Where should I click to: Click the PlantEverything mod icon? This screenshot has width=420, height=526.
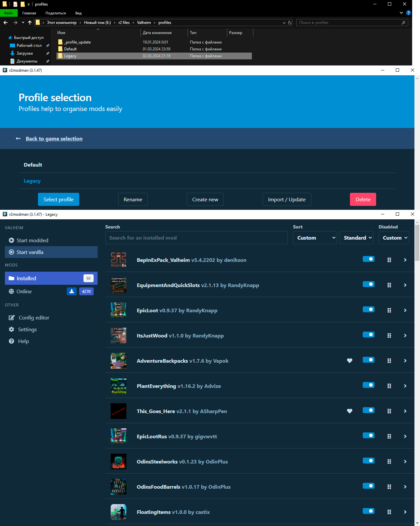(x=119, y=386)
